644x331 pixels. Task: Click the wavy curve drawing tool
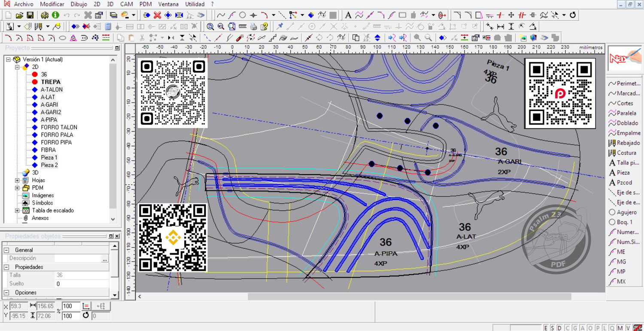point(221,15)
